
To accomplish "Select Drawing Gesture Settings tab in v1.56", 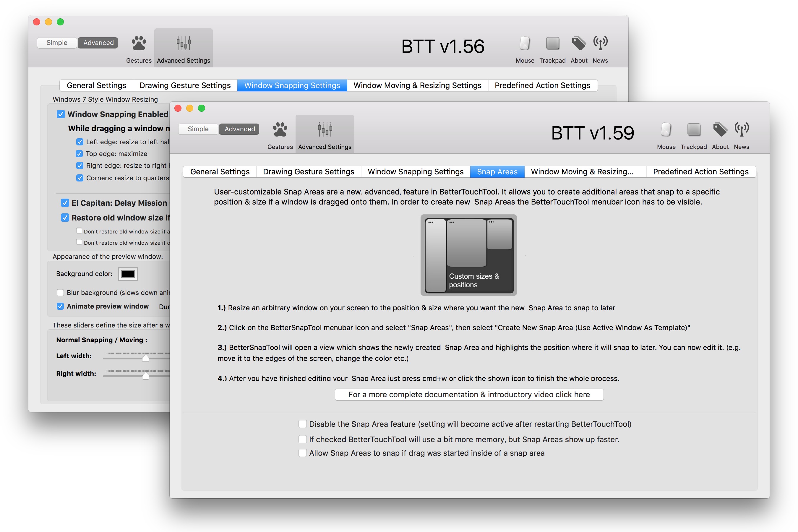I will (185, 85).
